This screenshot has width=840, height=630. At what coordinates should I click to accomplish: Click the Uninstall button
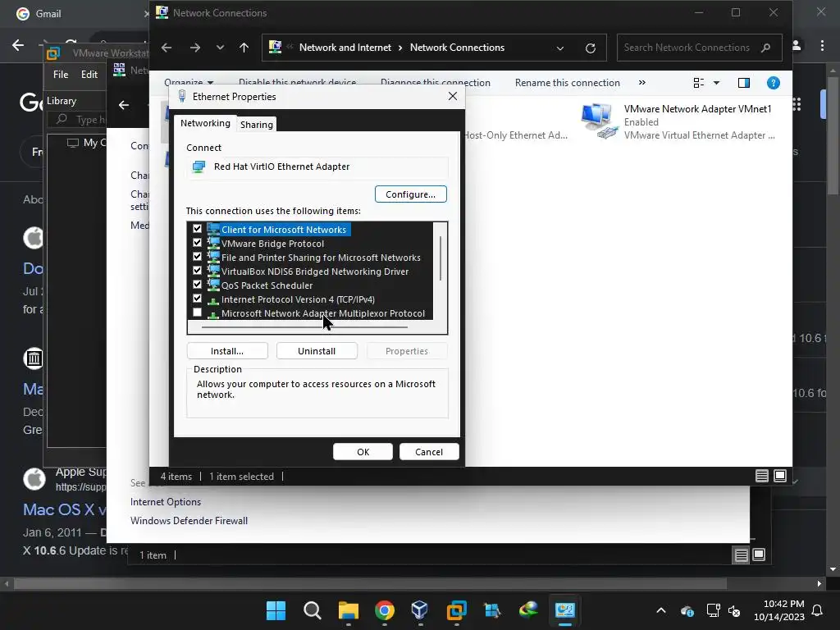coord(317,351)
